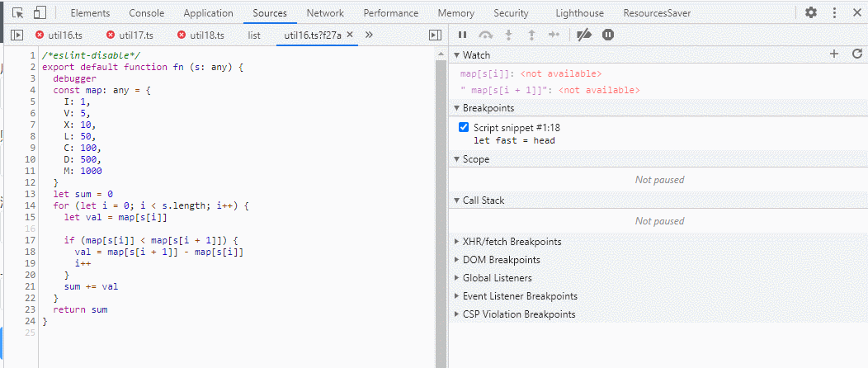Open DevTools settings gear
The image size is (868, 368).
click(x=811, y=13)
